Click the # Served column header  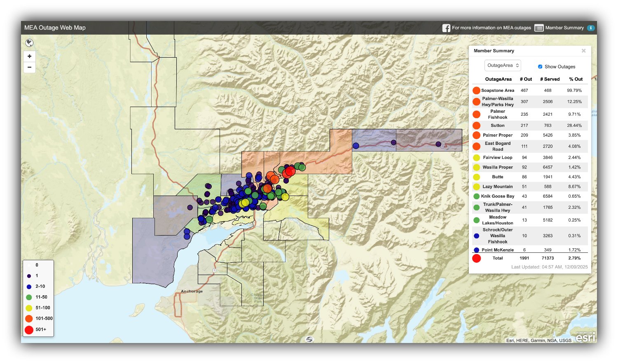(x=550, y=79)
